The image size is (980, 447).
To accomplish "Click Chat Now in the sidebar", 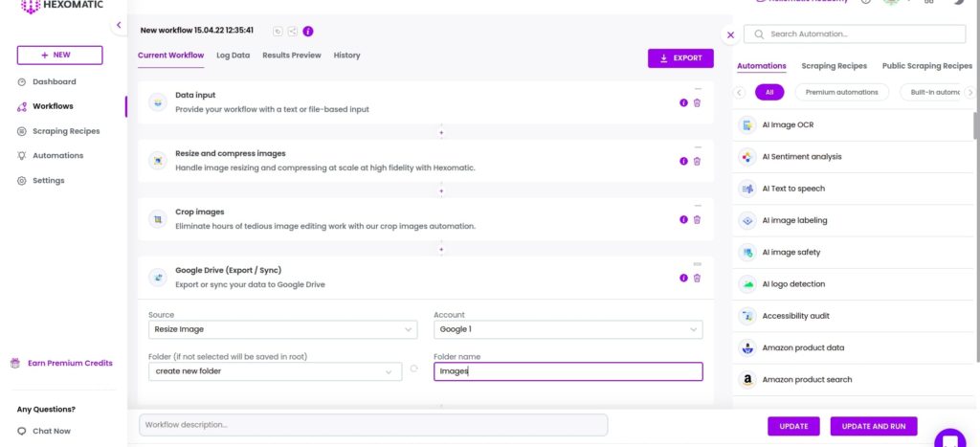I will 52,432.
